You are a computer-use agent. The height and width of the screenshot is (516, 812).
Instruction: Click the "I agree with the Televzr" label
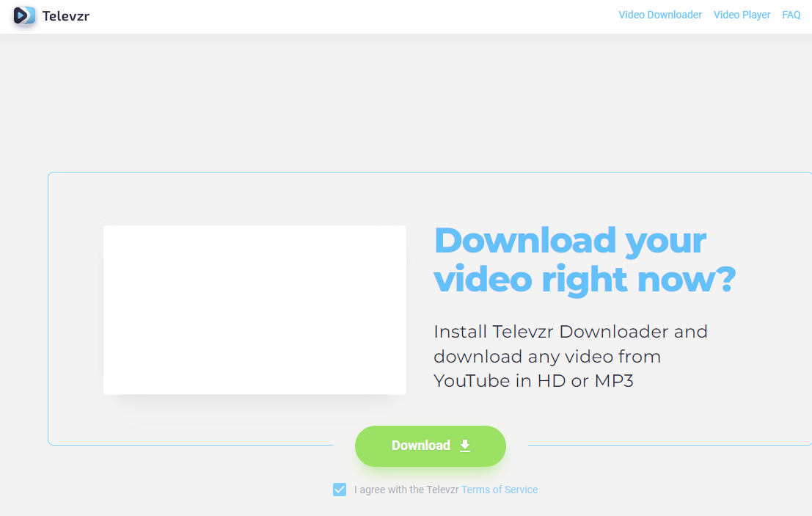406,490
